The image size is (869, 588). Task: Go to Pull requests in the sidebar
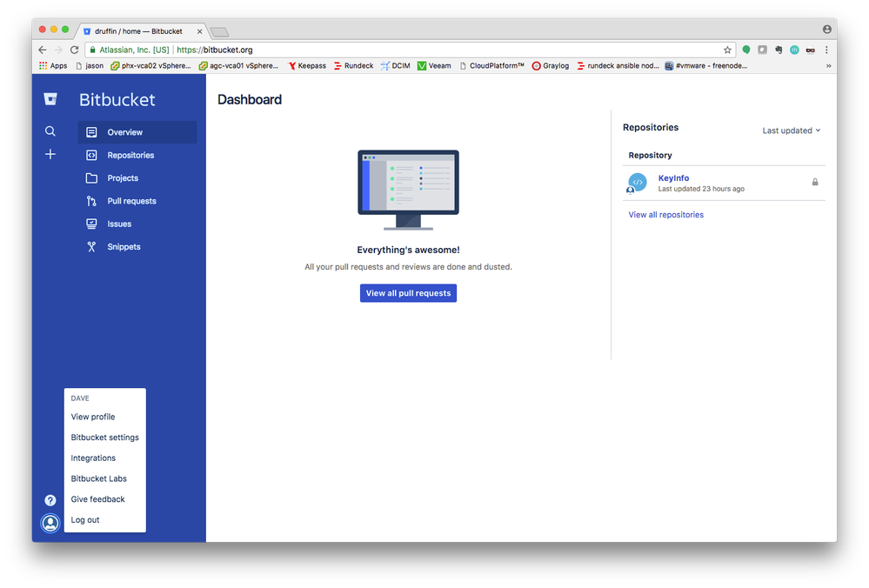[137, 201]
